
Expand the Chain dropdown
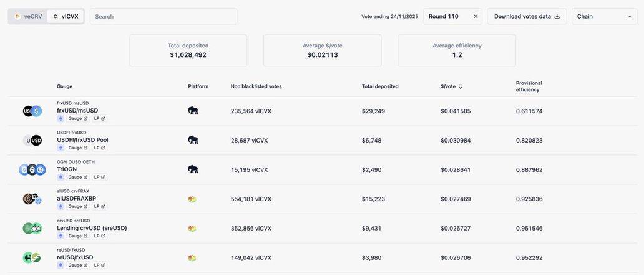click(x=604, y=16)
